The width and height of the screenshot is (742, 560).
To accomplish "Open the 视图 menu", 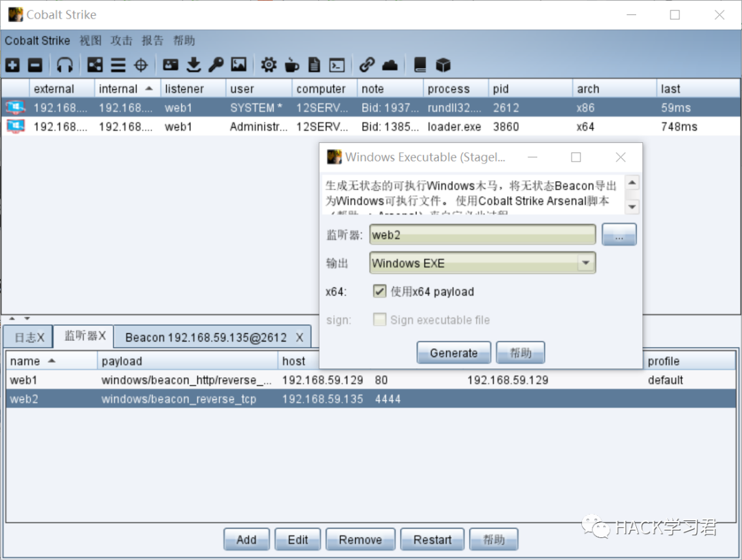I will (x=91, y=41).
